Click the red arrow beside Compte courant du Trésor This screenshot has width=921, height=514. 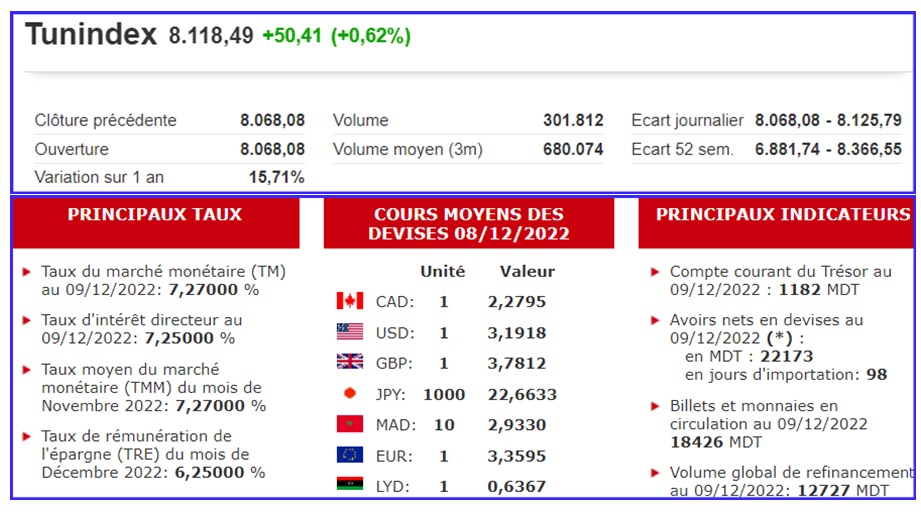click(655, 272)
